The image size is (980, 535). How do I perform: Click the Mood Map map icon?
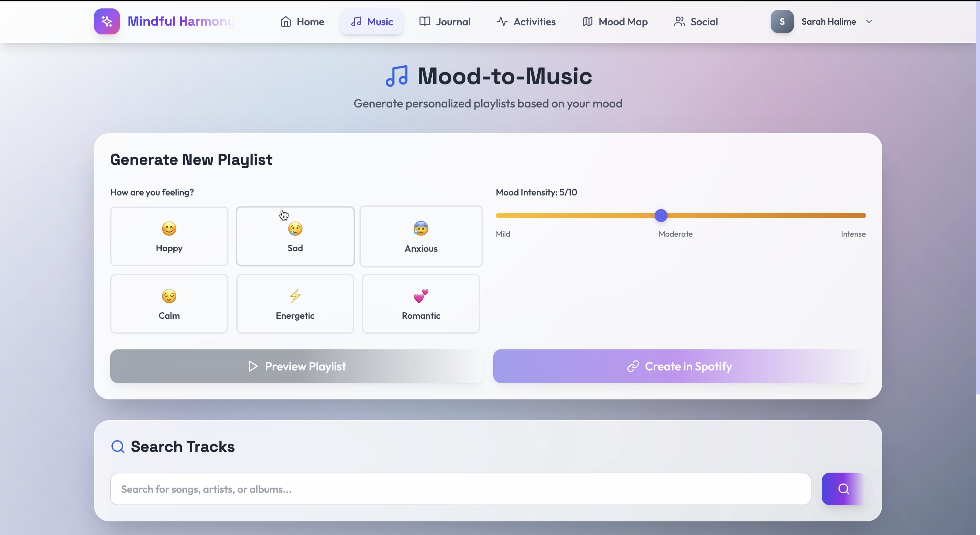(x=587, y=22)
